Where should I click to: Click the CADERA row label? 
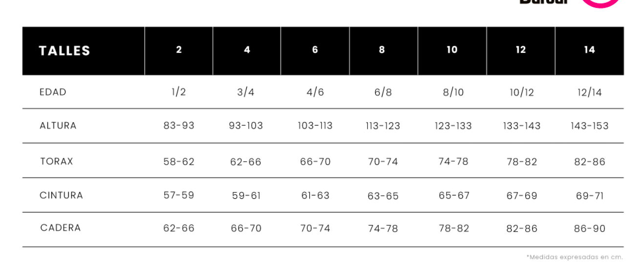(x=60, y=228)
